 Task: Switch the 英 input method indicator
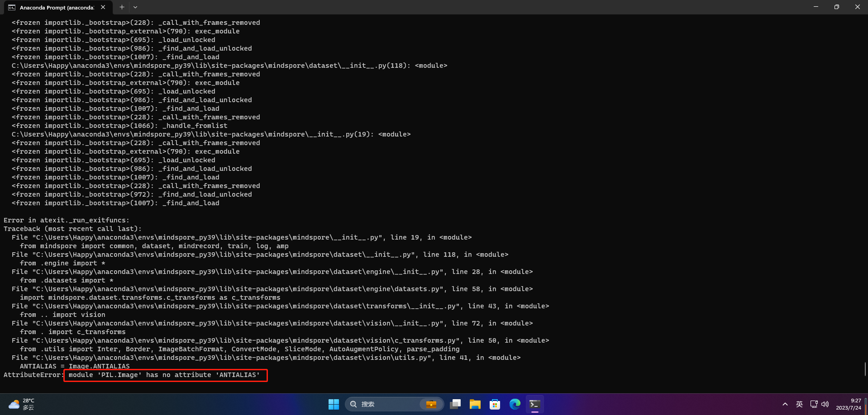(x=800, y=404)
